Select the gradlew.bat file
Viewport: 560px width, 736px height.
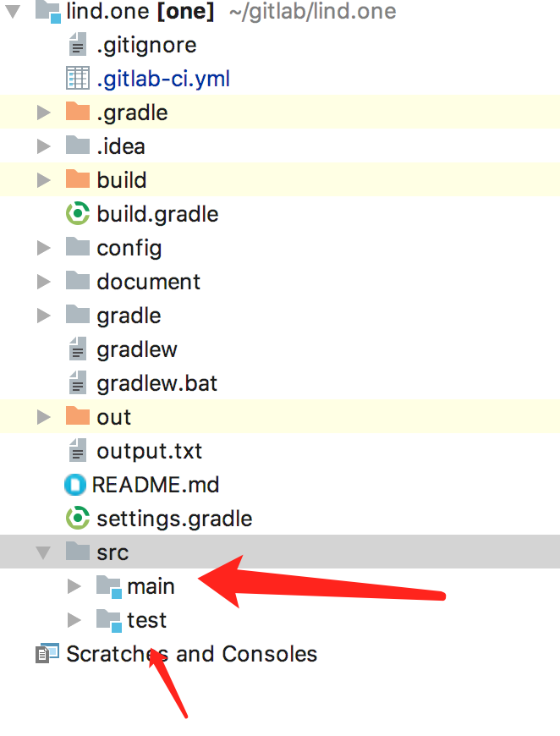point(156,383)
